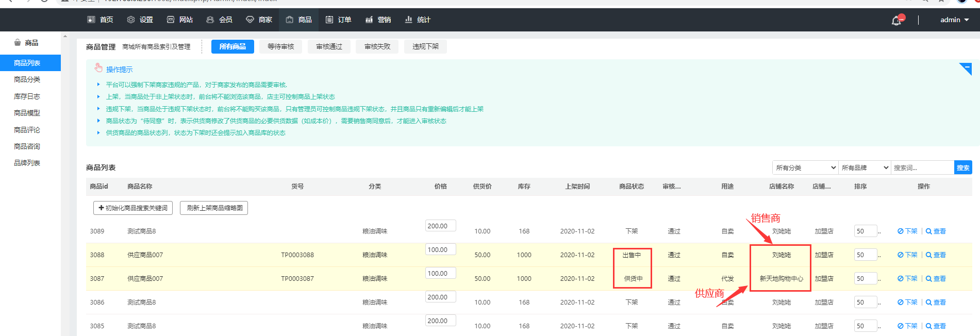Click 查看 for product 3088
Viewport: 980px width, 336px height.
pyautogui.click(x=936, y=255)
